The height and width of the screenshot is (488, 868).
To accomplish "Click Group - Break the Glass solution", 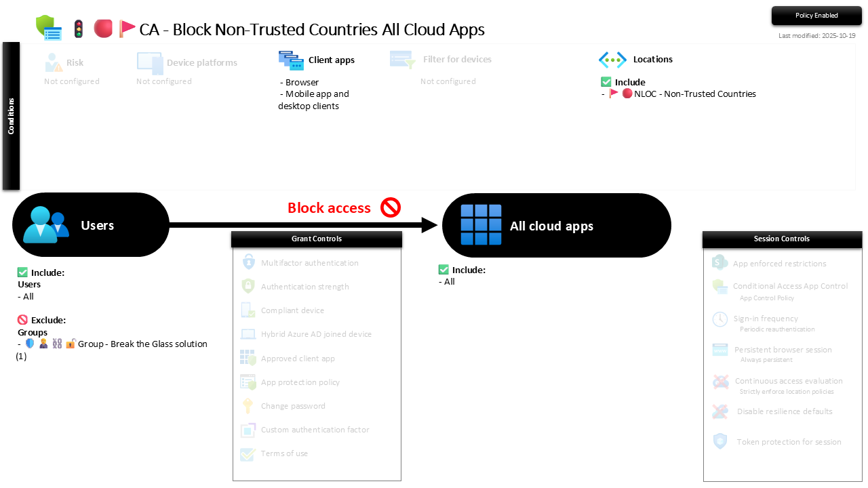I will point(142,344).
